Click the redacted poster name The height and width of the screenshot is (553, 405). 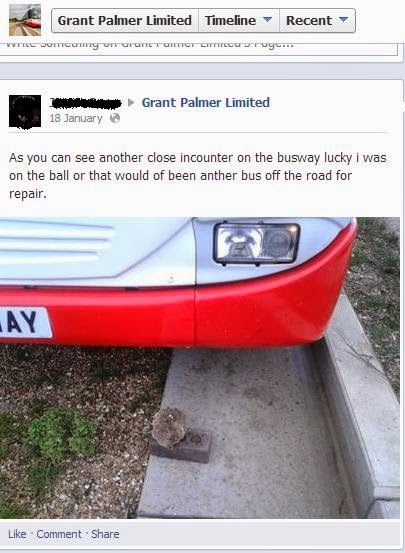click(x=85, y=103)
